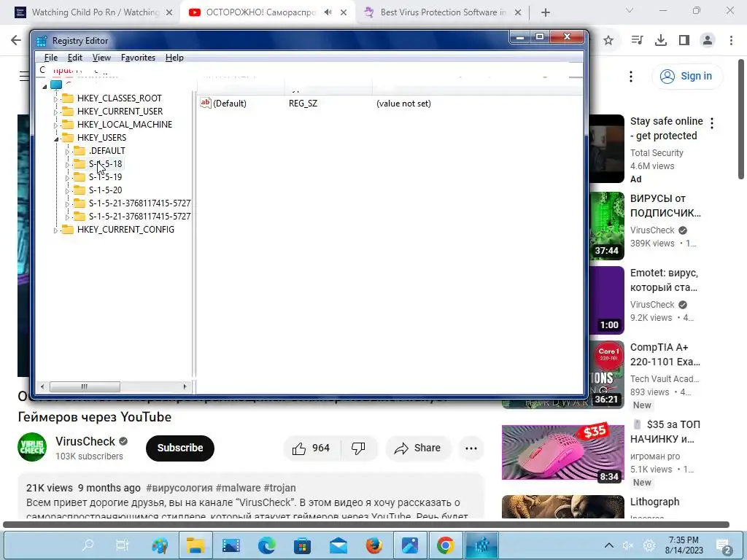Open File Explorer from the taskbar
This screenshot has width=747, height=560.
pos(196,545)
